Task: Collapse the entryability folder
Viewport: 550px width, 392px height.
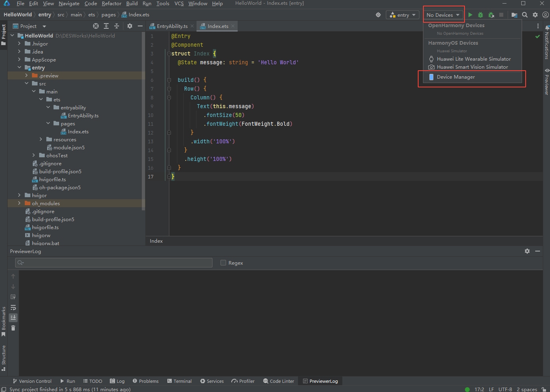Action: pos(48,107)
